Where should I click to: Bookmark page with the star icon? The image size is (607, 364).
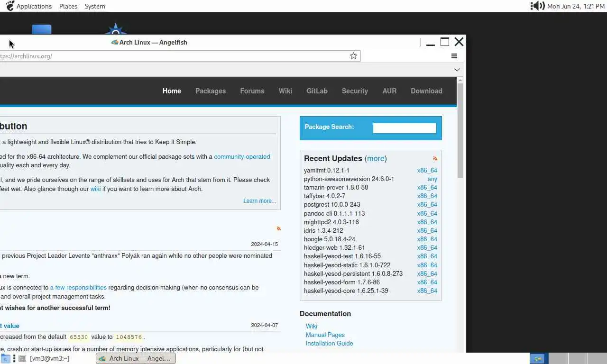[x=353, y=56]
